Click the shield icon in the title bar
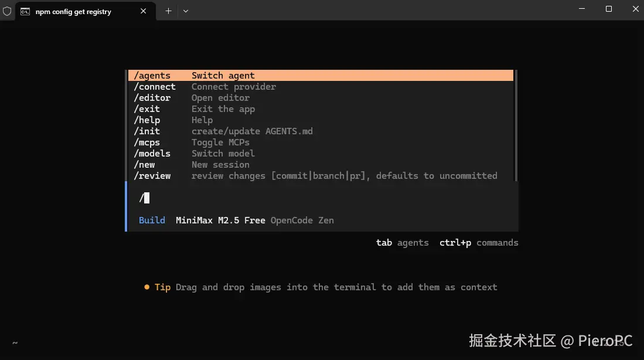Viewport: 644px width, 360px height. 7,11
